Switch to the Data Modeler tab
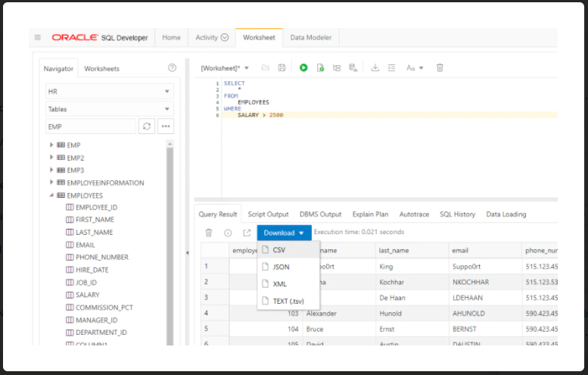 coord(311,38)
